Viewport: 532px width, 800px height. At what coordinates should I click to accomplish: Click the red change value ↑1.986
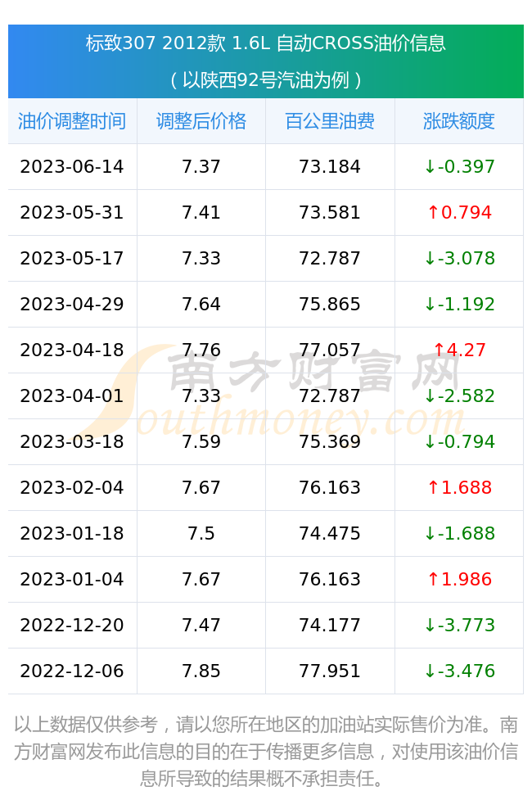click(x=459, y=580)
